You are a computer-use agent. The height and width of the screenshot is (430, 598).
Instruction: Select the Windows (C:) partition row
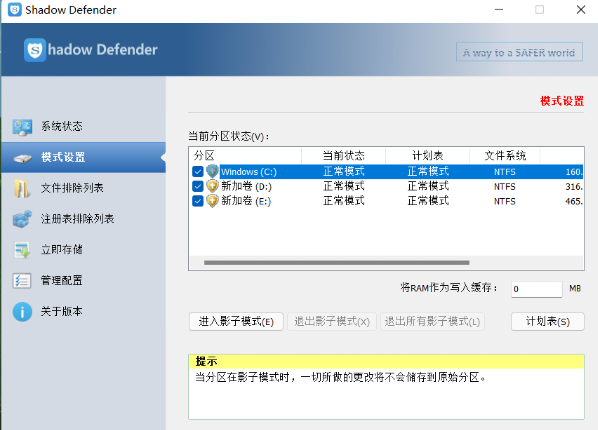pyautogui.click(x=386, y=171)
